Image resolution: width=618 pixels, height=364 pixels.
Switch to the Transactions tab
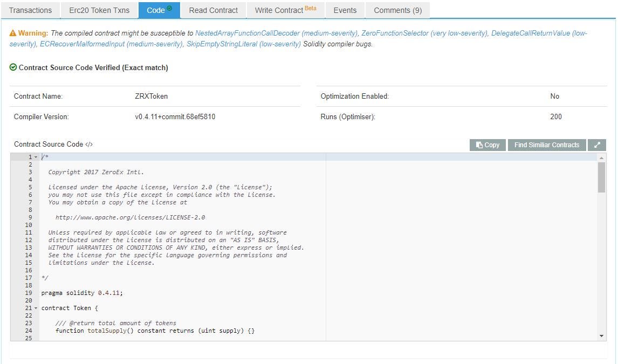tap(30, 10)
